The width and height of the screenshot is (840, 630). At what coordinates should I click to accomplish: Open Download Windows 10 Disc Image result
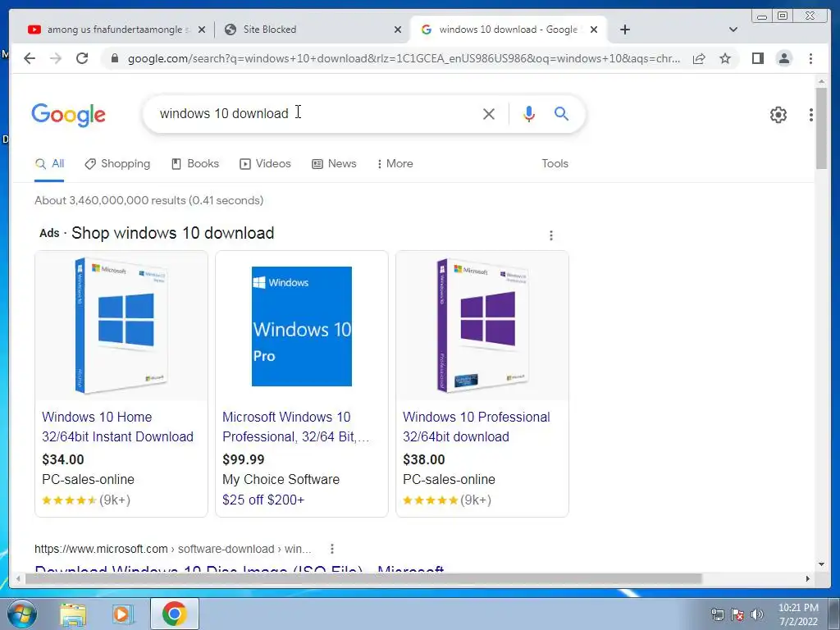tap(239, 569)
